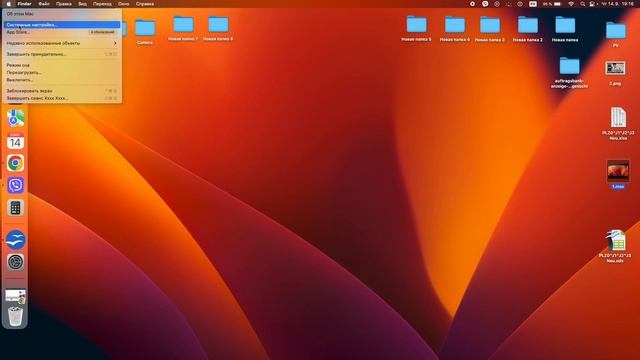
Task: Open Maps from the Dock
Action: coord(16,119)
